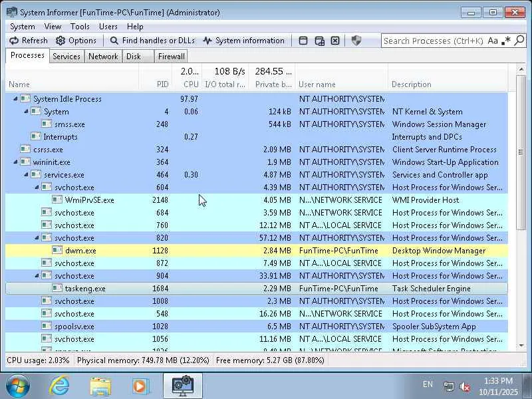Toggle the regex search option
The height and width of the screenshot is (399, 532).
pos(506,41)
